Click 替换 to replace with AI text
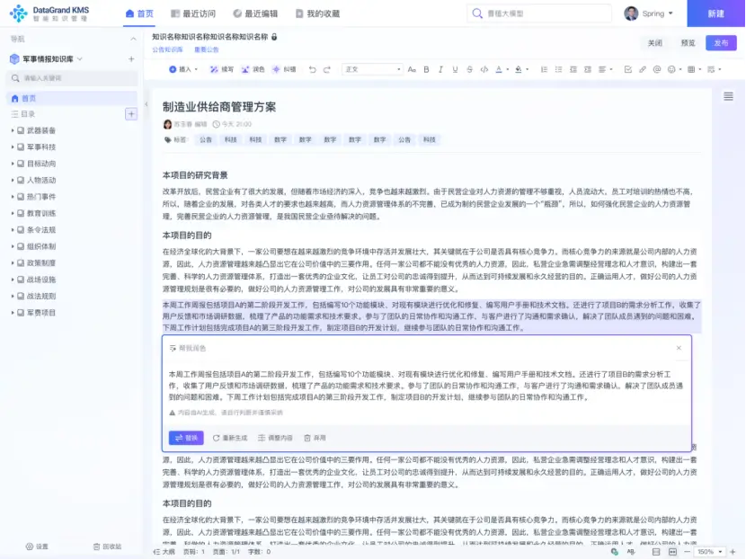This screenshot has width=746, height=560. (186, 438)
